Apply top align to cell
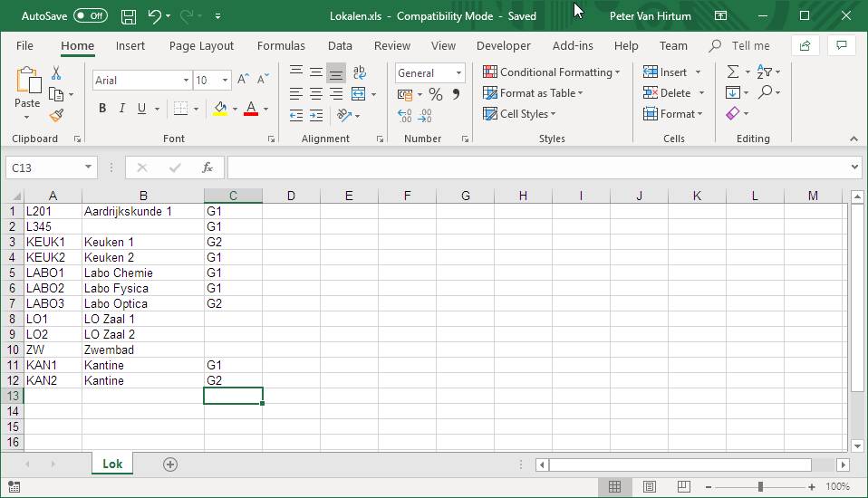The height and width of the screenshot is (498, 868). [x=296, y=72]
